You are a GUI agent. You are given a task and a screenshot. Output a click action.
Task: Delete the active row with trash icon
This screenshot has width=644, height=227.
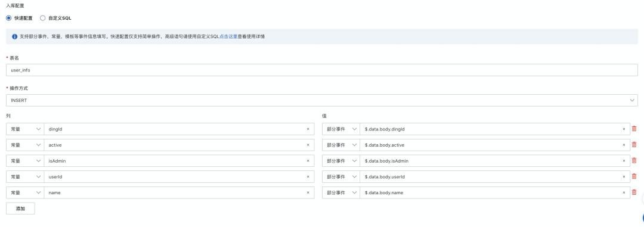[634, 145]
